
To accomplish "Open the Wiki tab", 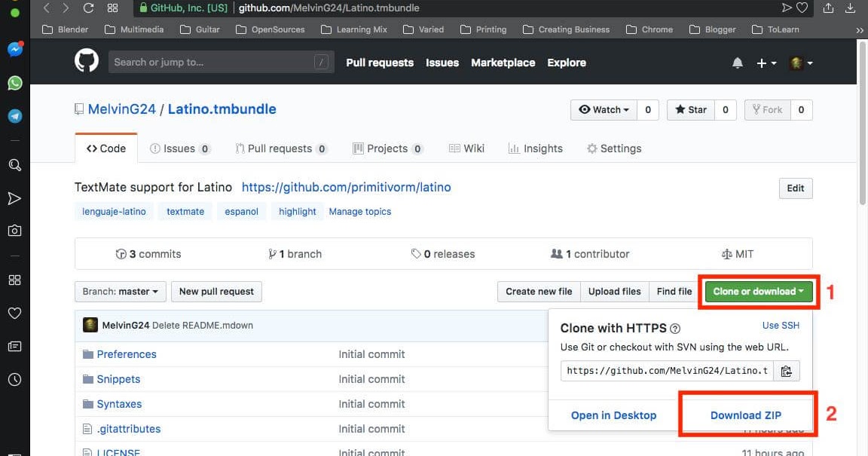I will pos(466,148).
